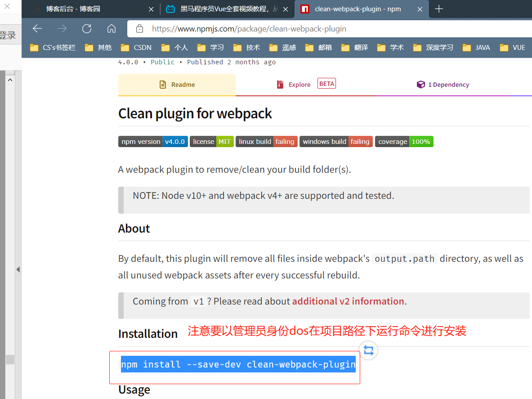
Task: Click the Clean plugin for webpack heading
Action: (x=195, y=114)
